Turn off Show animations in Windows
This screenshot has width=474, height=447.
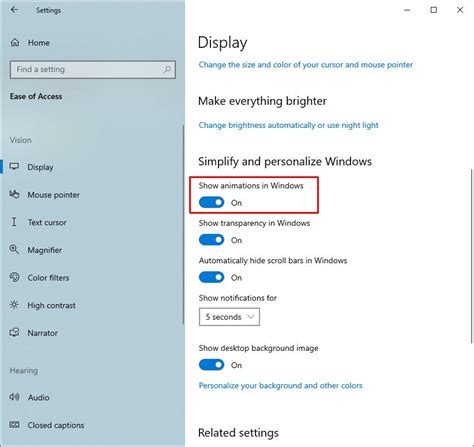(211, 202)
